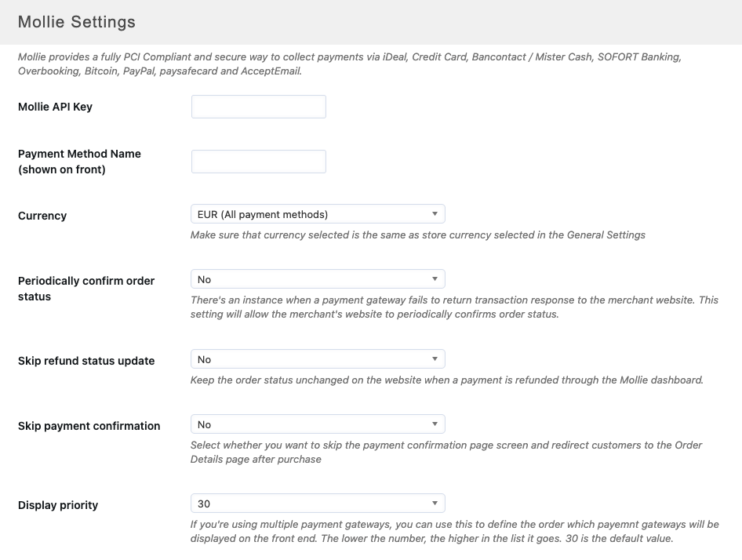This screenshot has height=560, width=742.
Task: Click the Mollie Settings heading
Action: coord(76,22)
